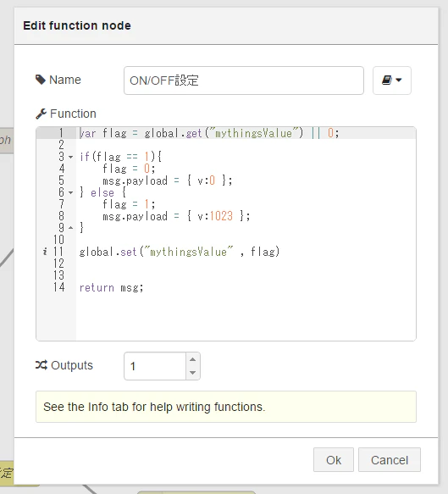This screenshot has height=494, width=448.
Task: Open the function library book dropdown
Action: pos(391,80)
